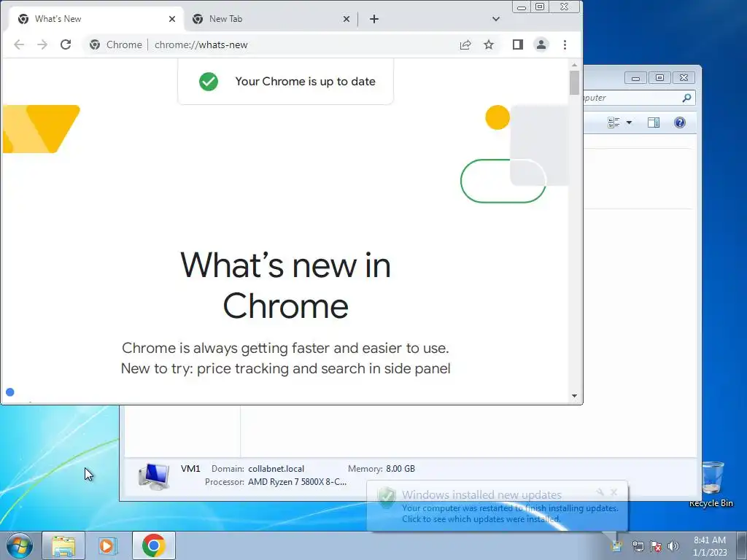Image resolution: width=747 pixels, height=560 pixels.
Task: Click the 8.00 GB memory value
Action: click(x=400, y=469)
